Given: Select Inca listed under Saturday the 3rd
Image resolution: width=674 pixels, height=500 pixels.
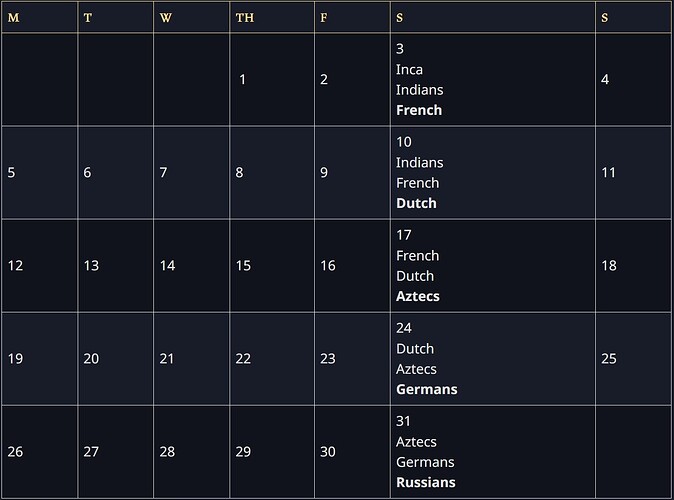Looking at the screenshot, I should [x=409, y=69].
